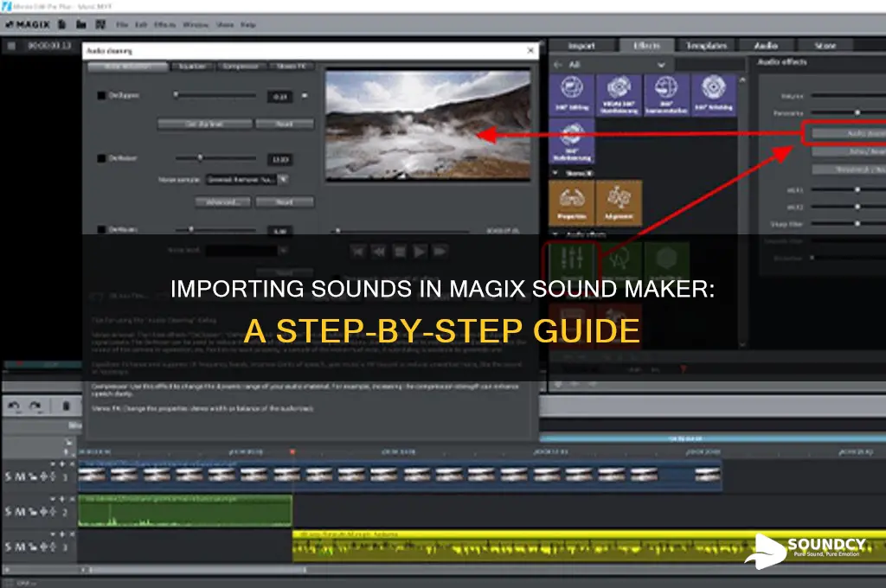The height and width of the screenshot is (588, 886).
Task: Open the top video track dropdown arrow
Action: coord(53,464)
